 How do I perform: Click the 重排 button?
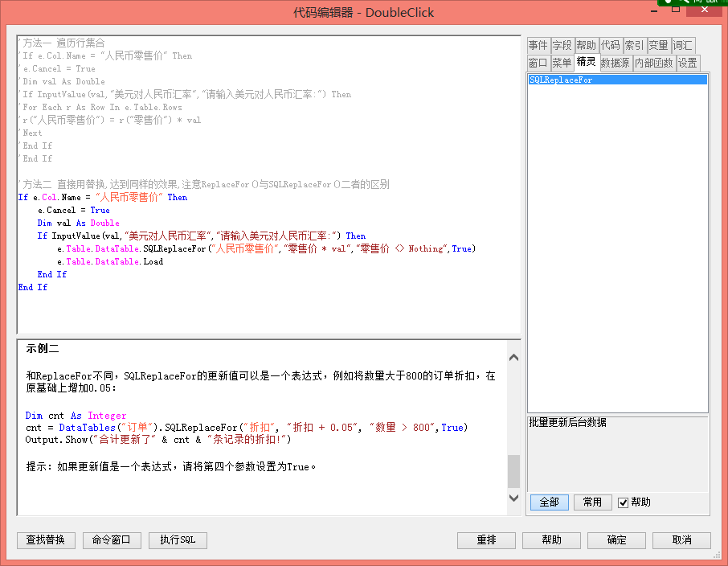pos(486,540)
